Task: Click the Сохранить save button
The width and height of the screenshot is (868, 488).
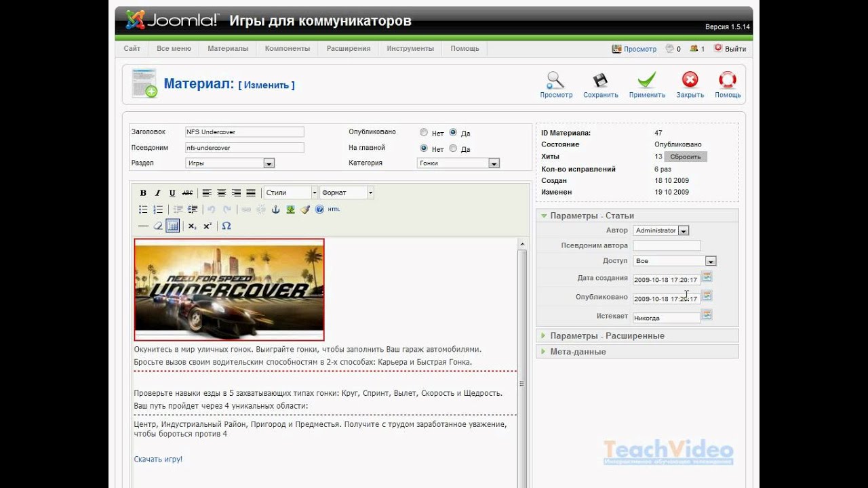Action: [601, 85]
